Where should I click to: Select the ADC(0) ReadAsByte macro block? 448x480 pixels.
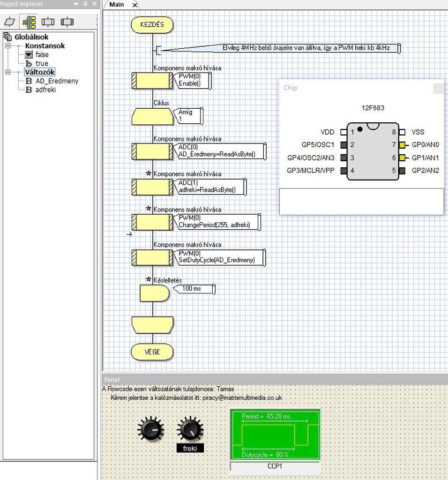tap(152, 151)
